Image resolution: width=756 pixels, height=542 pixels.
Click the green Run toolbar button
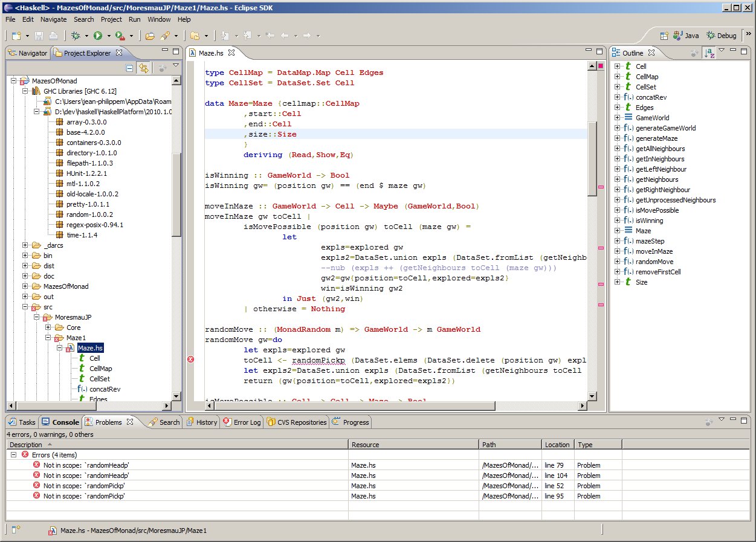click(97, 36)
